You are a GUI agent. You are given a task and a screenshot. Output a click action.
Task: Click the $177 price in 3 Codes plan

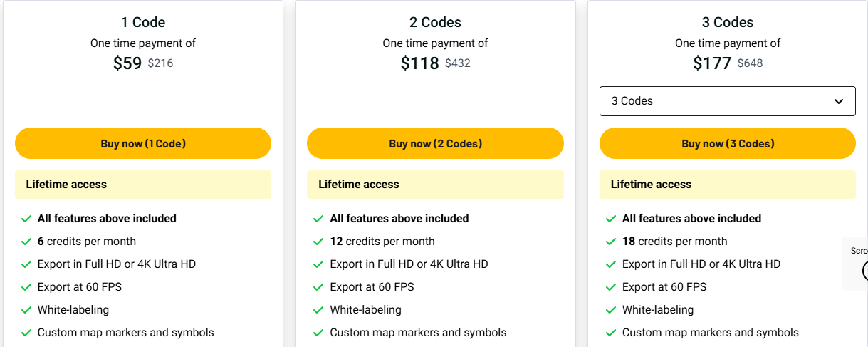pyautogui.click(x=712, y=63)
